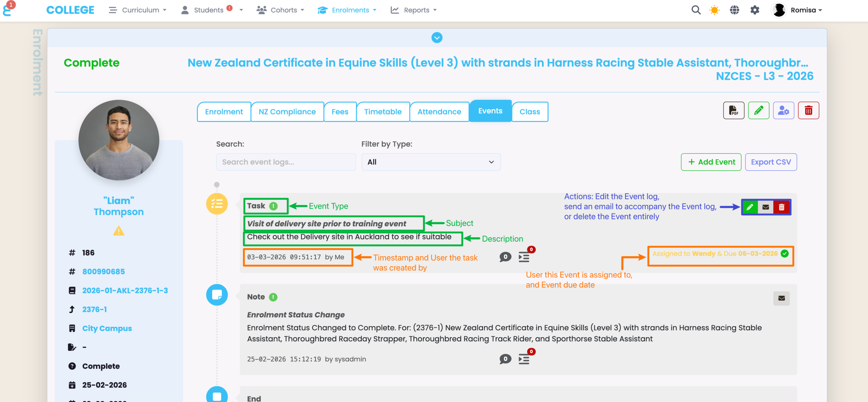The width and height of the screenshot is (868, 402).
Task: Toggle the Task completion green check mark
Action: [785, 254]
